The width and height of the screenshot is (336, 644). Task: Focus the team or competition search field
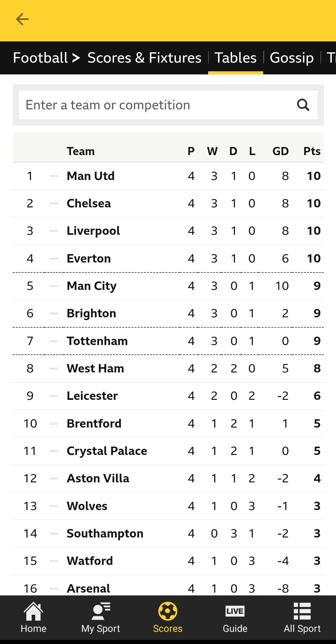[156, 105]
